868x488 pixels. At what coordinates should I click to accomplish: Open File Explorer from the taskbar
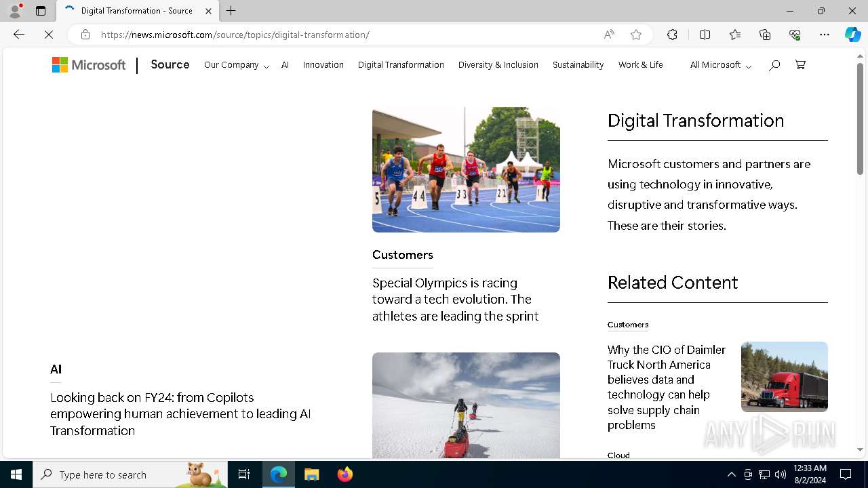click(x=311, y=474)
